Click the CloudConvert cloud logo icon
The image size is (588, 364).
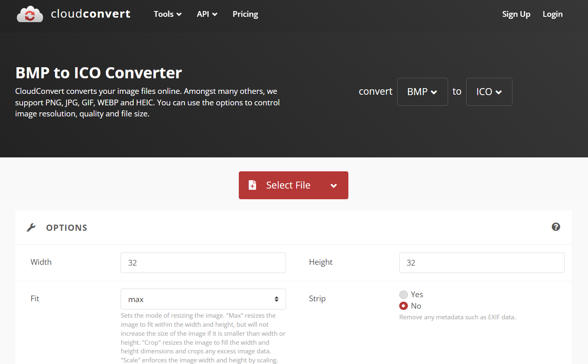coord(30,14)
